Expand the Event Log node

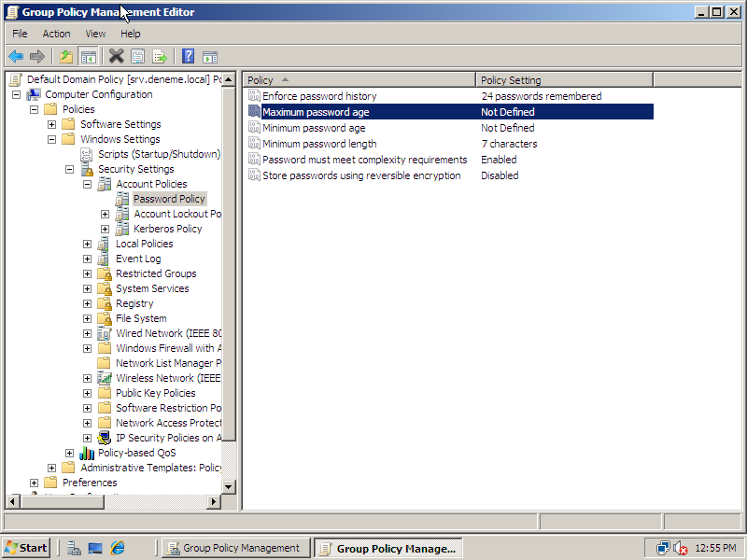tap(87, 259)
